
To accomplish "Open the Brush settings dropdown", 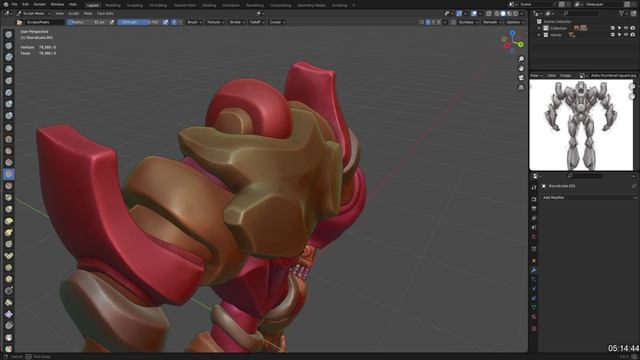I will point(195,22).
